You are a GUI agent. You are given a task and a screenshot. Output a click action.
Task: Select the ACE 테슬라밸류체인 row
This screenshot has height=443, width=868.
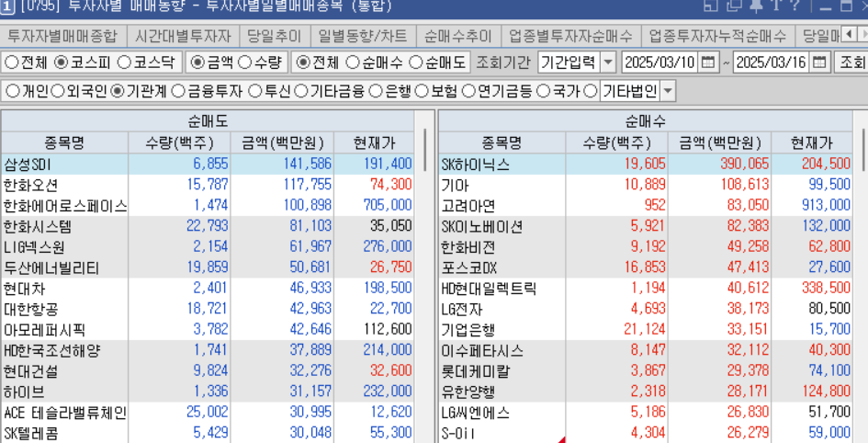pos(207,413)
